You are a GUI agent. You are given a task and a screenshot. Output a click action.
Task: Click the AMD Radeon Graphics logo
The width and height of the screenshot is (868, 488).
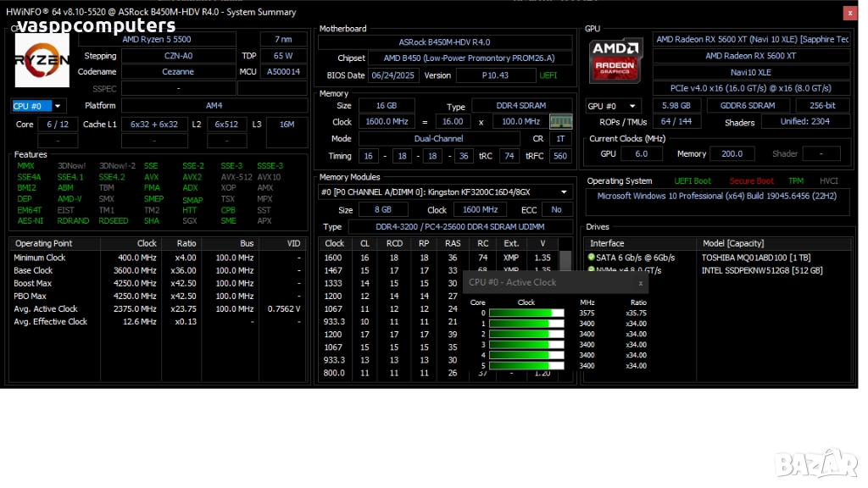coord(616,58)
